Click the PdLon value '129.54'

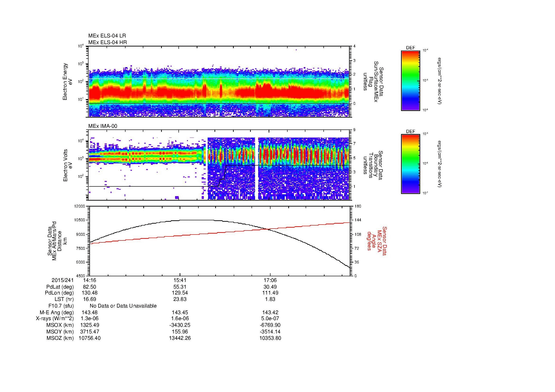coord(180,293)
